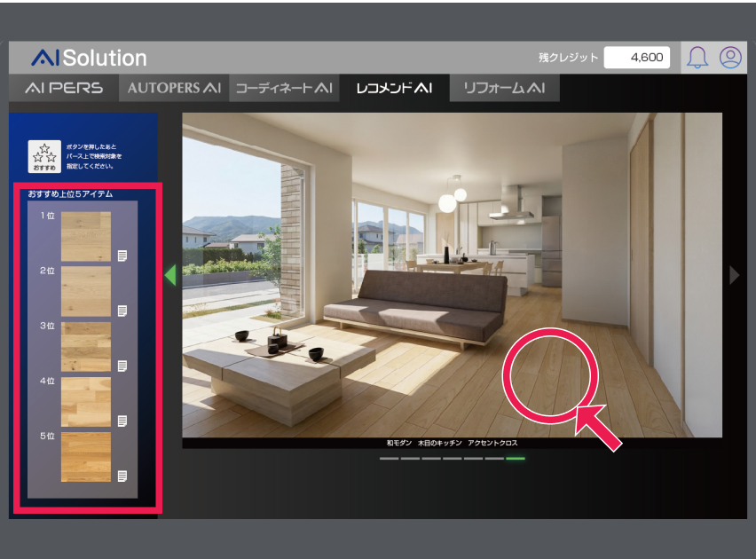The height and width of the screenshot is (559, 756).
Task: Go to previous image with green left arrow
Action: (170, 275)
